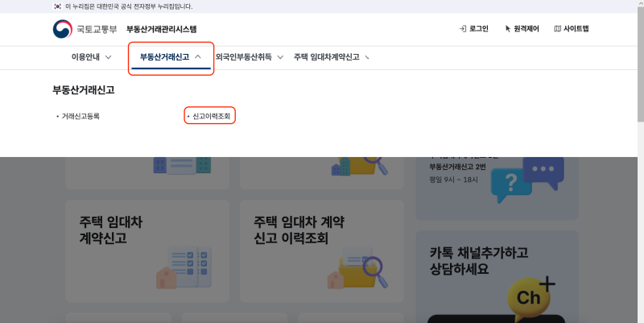Click the 부동산거래신고 submenu heading
The width and height of the screenshot is (644, 323).
(84, 90)
